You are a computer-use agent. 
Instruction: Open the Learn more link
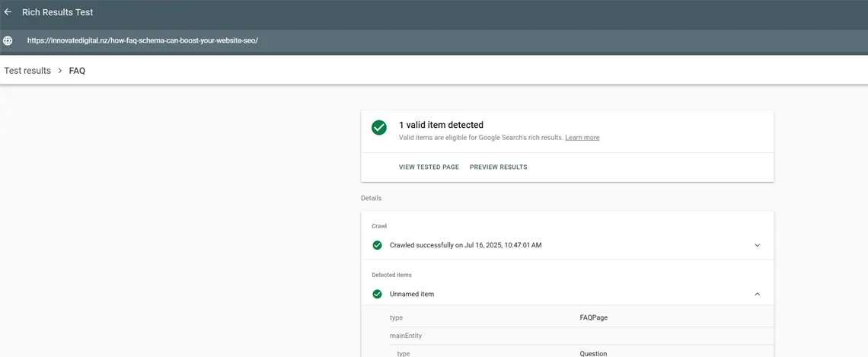582,138
